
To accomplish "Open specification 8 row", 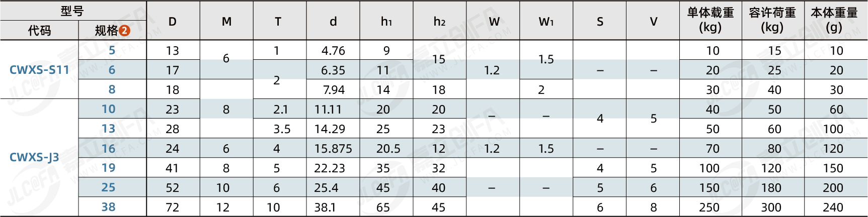I will click(x=112, y=89).
